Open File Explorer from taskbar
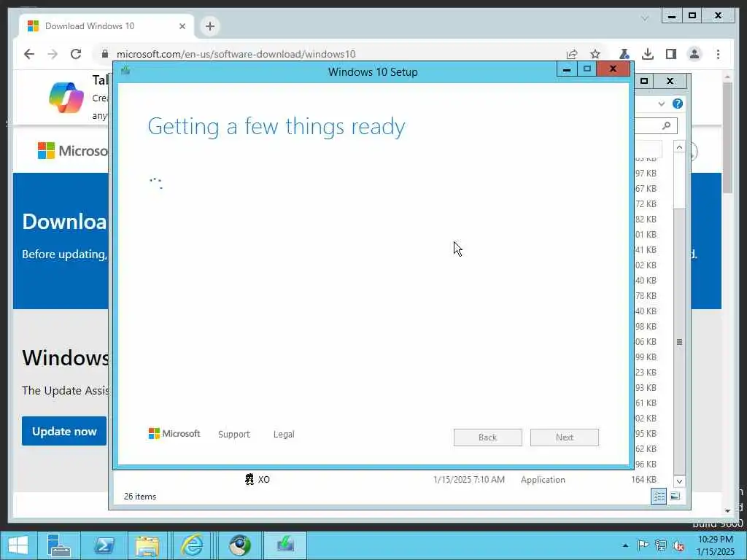 147,545
